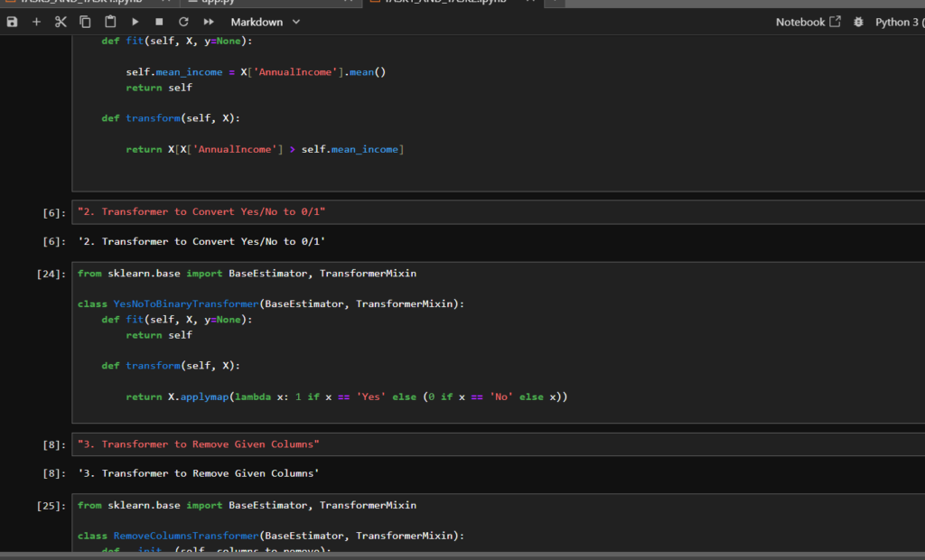
Task: Open notebook in new window via Notebook button
Action: (x=808, y=22)
